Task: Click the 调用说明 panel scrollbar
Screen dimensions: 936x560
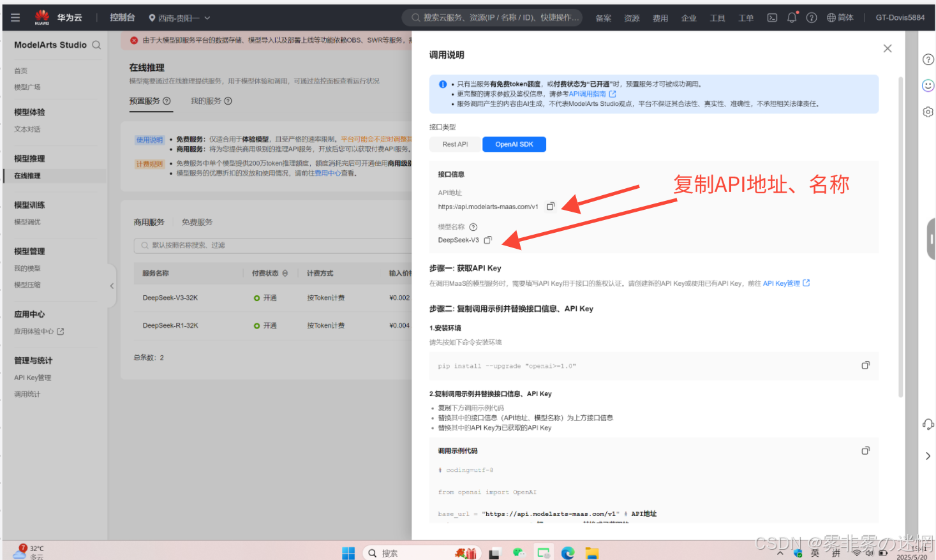Action: point(900,236)
